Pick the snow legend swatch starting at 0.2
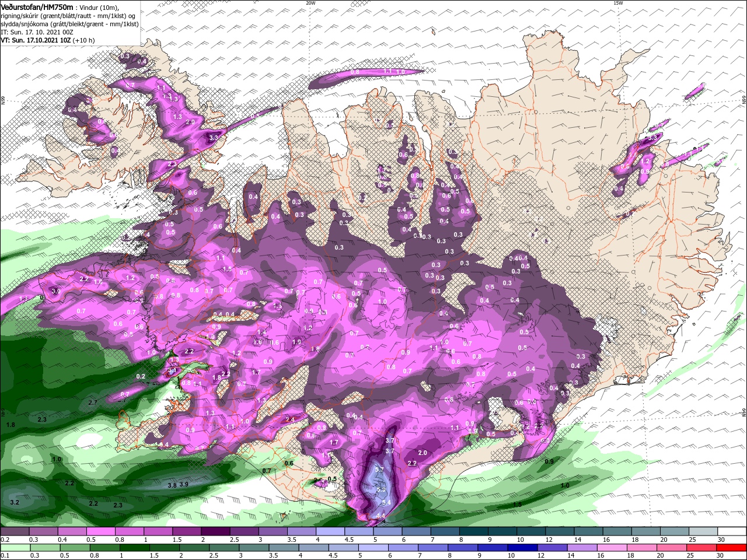747x560 pixels. pos(15,531)
